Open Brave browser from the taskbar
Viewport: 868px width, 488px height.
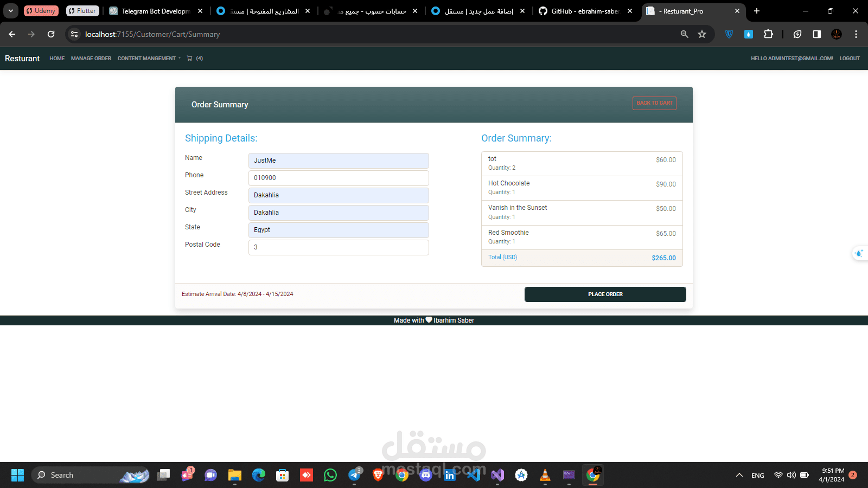378,475
